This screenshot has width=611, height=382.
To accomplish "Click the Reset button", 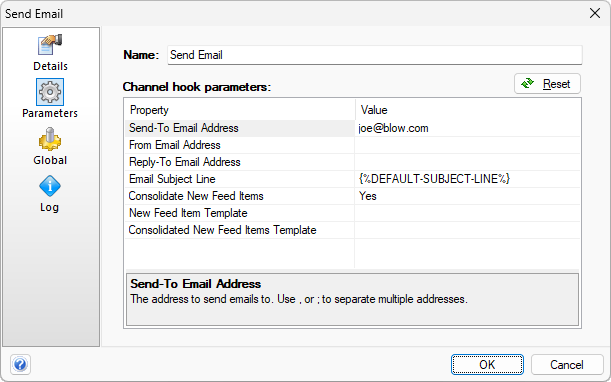I will 547,84.
